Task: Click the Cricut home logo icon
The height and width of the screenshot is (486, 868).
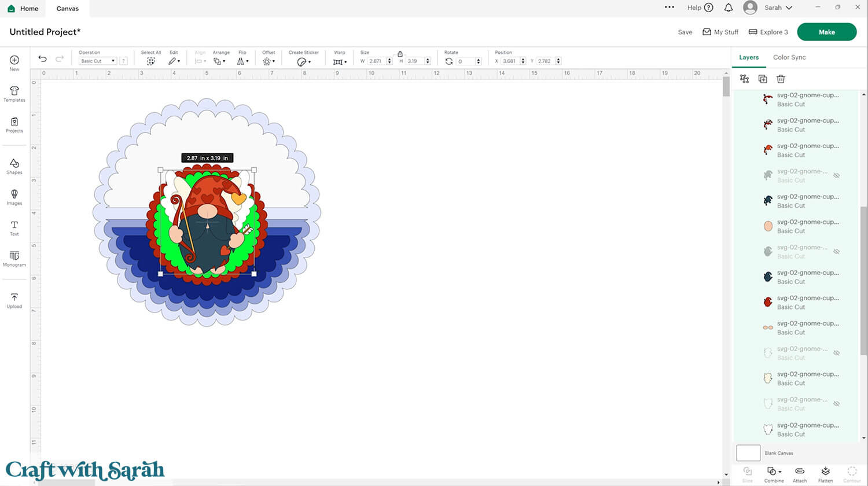Action: (11, 8)
